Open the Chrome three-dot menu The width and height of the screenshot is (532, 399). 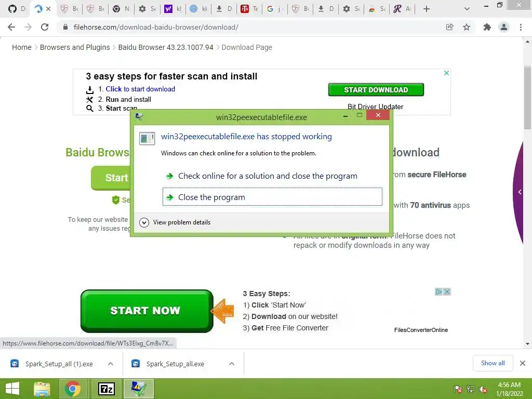point(521,27)
